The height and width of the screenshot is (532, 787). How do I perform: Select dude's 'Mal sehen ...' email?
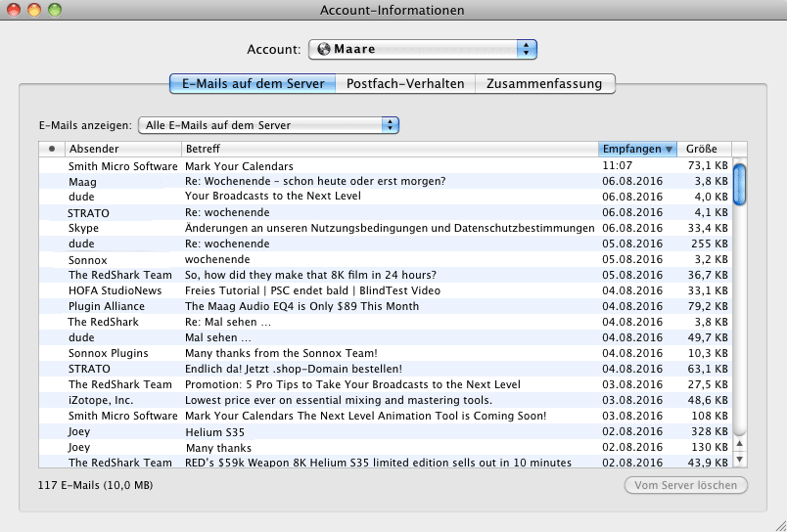(386, 337)
